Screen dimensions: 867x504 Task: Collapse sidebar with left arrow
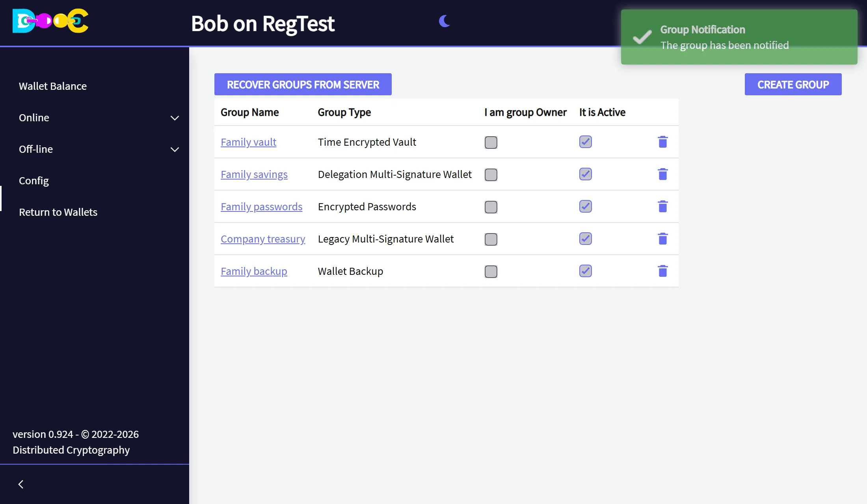pos(21,484)
